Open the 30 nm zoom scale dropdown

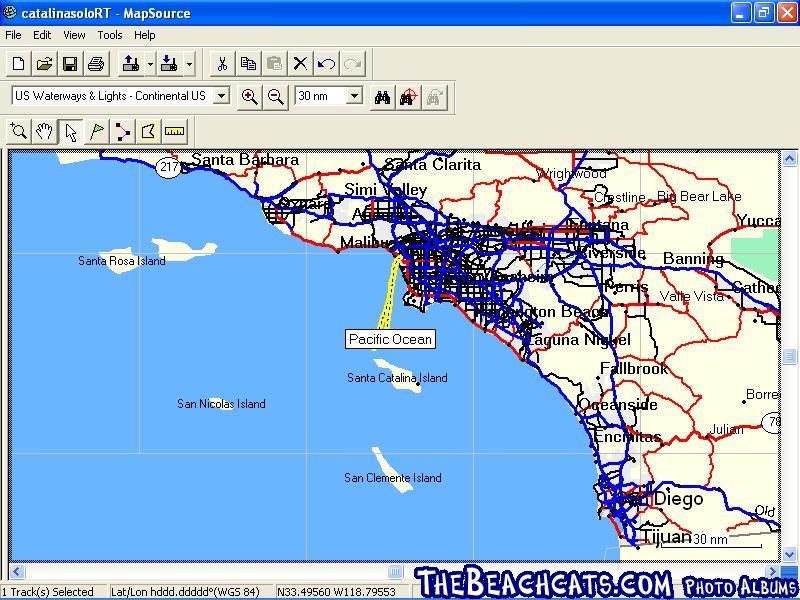pyautogui.click(x=354, y=95)
